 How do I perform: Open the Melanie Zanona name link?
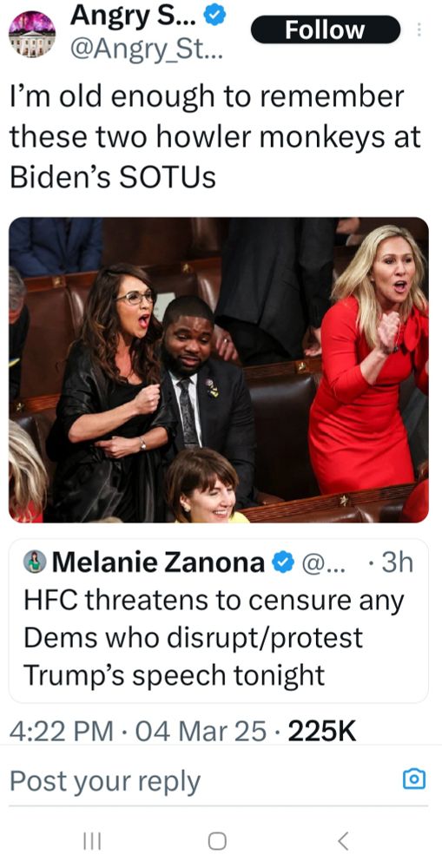click(157, 563)
